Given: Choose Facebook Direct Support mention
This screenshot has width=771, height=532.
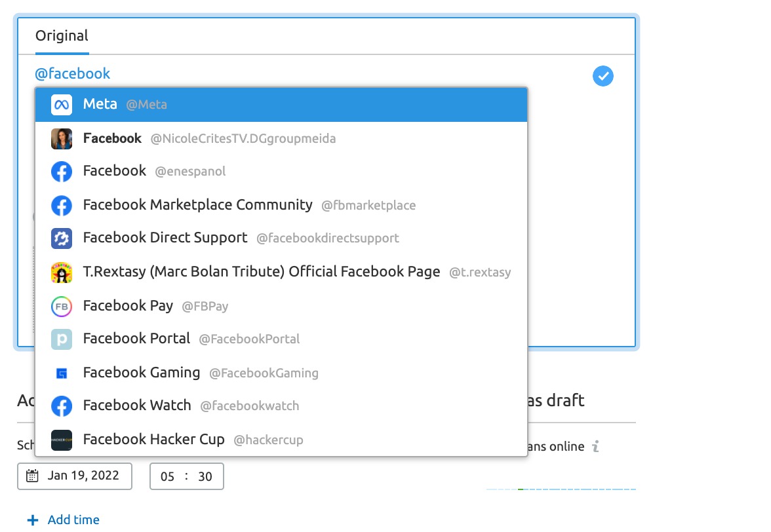Looking at the screenshot, I should [x=281, y=238].
